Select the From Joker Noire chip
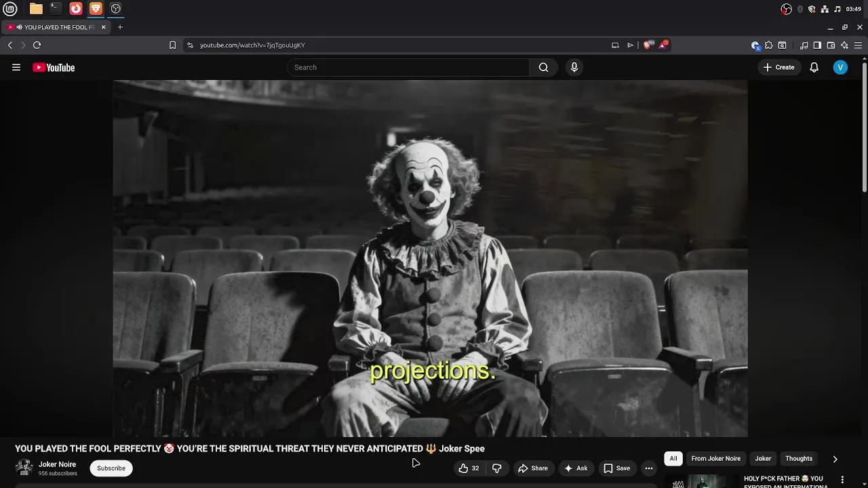The width and height of the screenshot is (868, 488). (716, 459)
